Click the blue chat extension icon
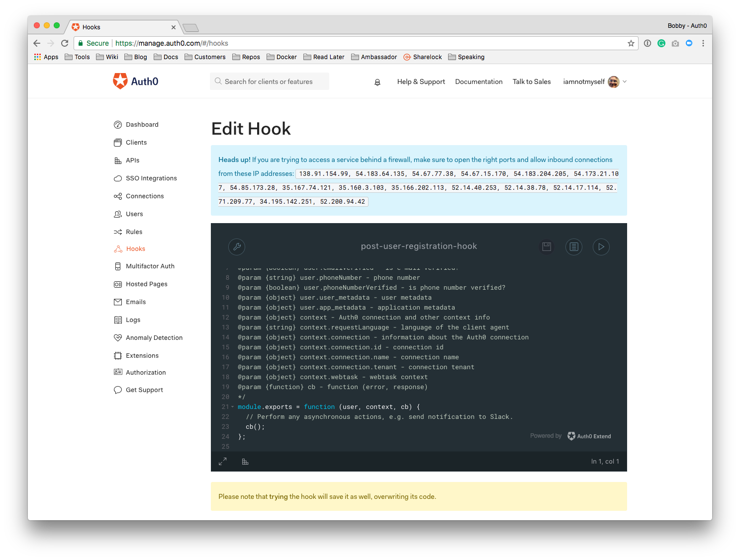Viewport: 740px width, 560px height. (689, 43)
